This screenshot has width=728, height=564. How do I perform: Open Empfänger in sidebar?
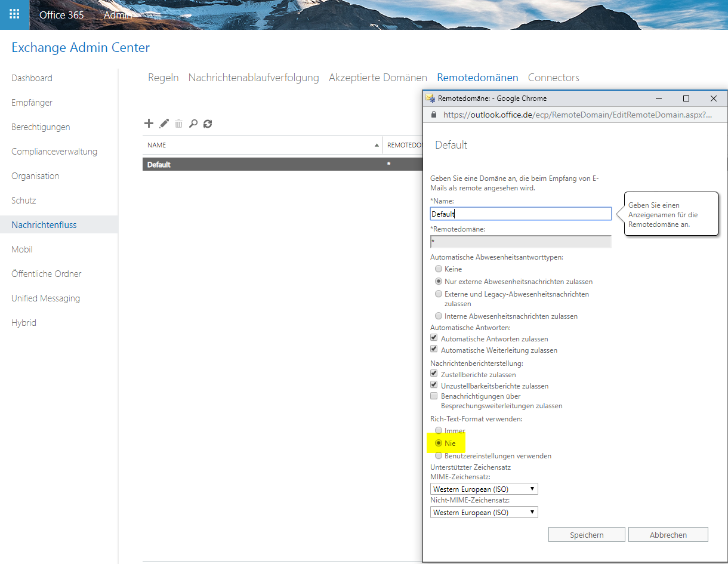32,103
